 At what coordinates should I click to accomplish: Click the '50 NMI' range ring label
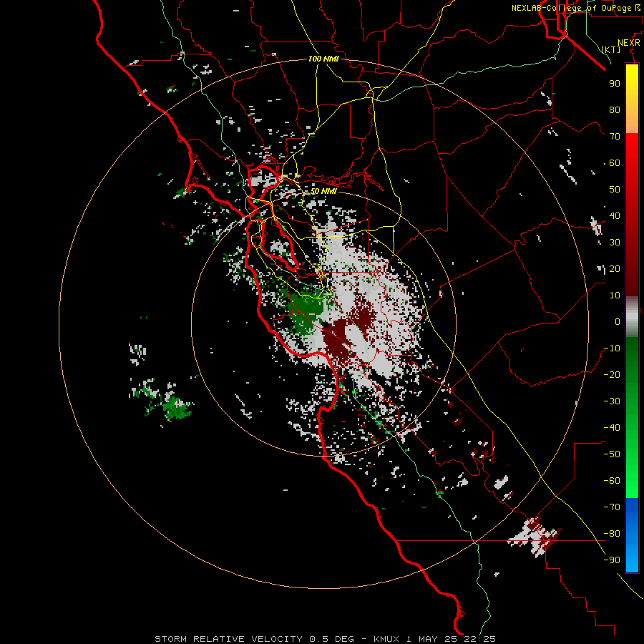coord(323,191)
